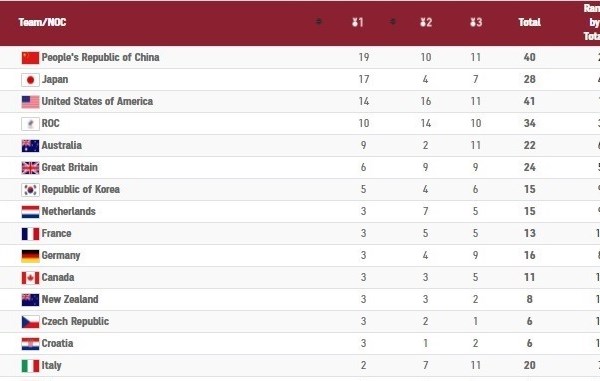Sort using arrow left of gold column
The image size is (600, 381).
point(318,22)
